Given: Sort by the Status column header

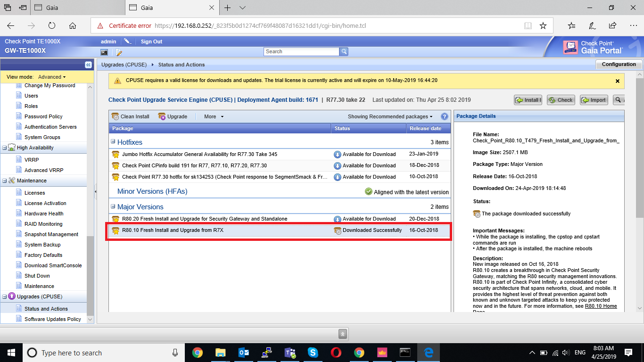Looking at the screenshot, I should [x=369, y=128].
